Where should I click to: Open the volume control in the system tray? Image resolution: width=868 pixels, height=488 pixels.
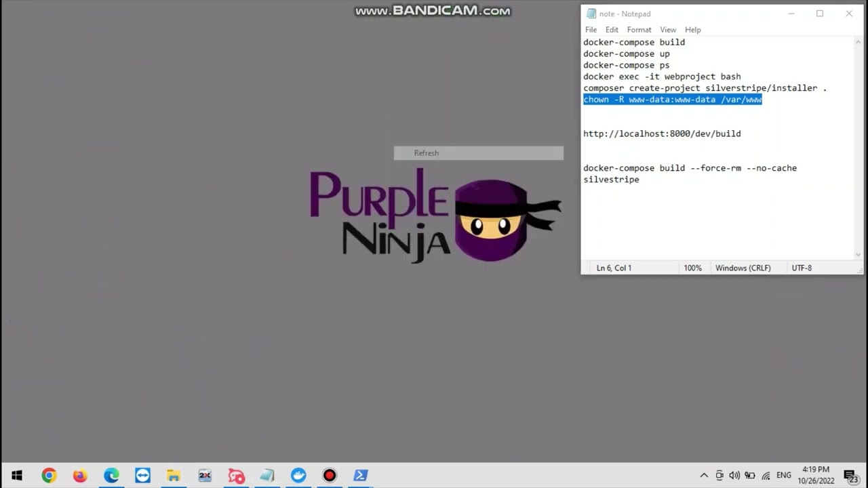(734, 476)
